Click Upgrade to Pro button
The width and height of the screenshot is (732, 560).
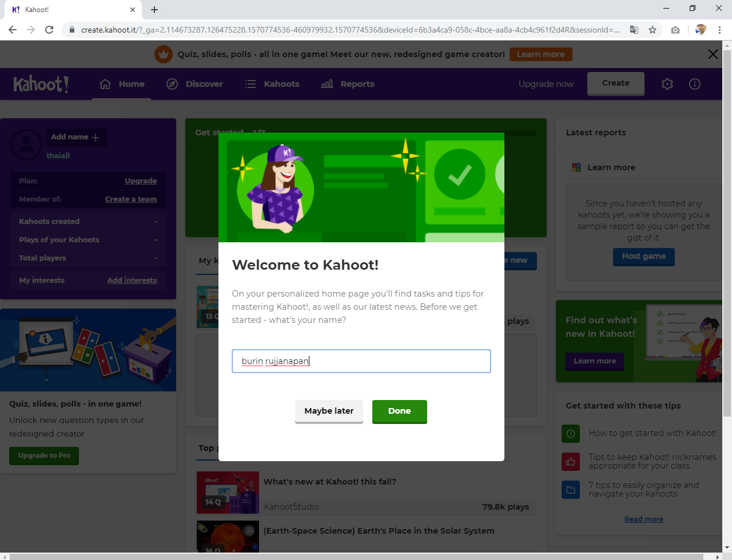(x=44, y=455)
